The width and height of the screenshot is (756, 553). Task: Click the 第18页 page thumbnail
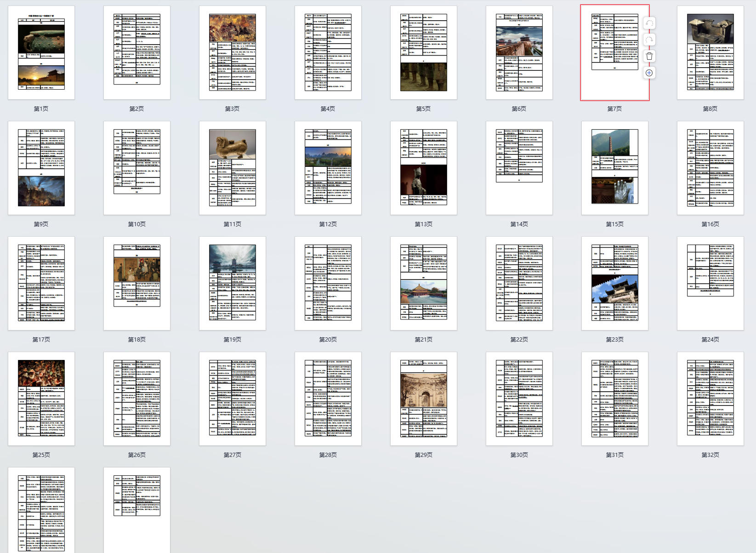tap(137, 283)
